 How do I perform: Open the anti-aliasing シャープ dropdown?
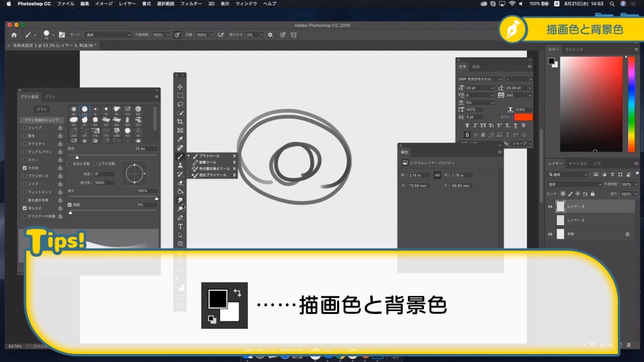522,144
